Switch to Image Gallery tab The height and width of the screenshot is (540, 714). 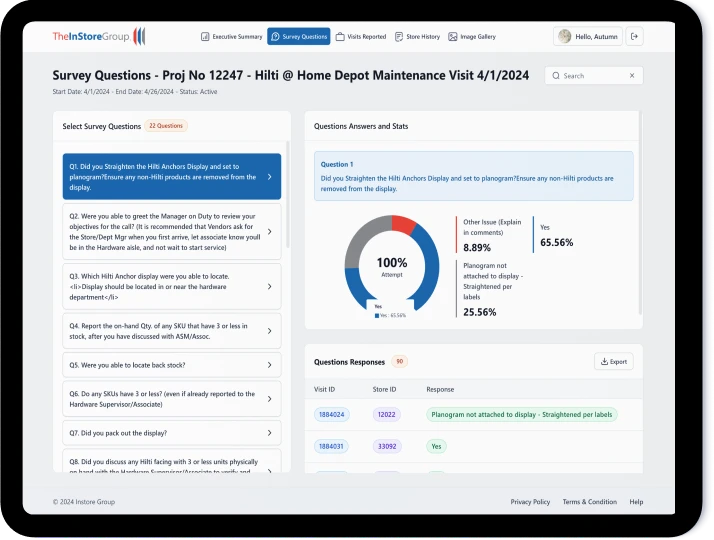472,36
